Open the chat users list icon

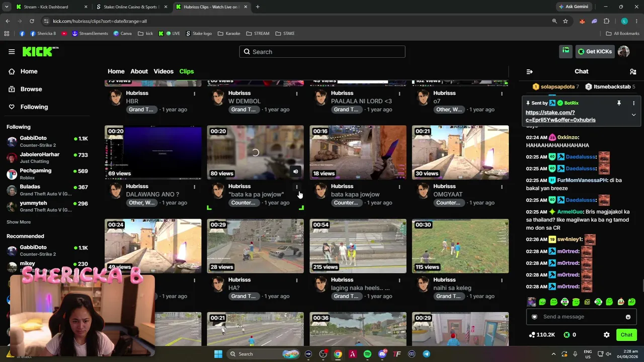coord(633,72)
